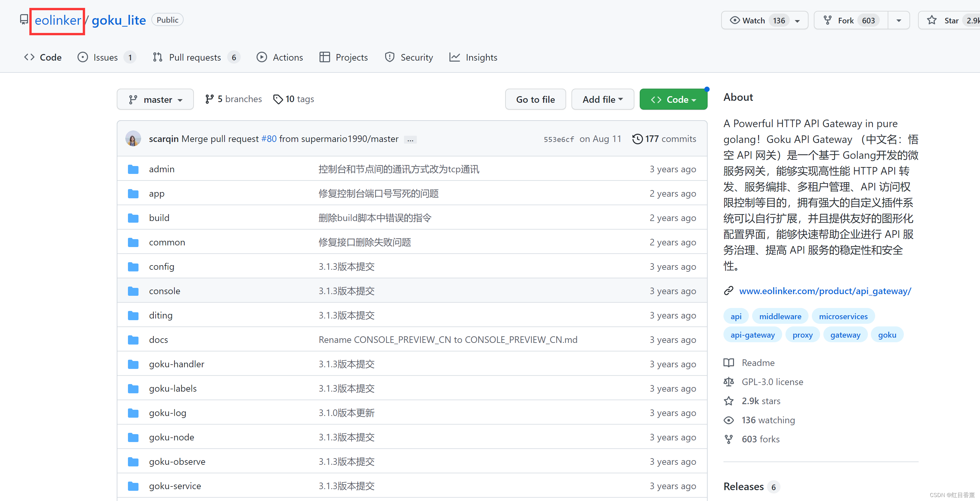Click scarqin's avatar thumbnail
The image size is (980, 501).
click(133, 139)
